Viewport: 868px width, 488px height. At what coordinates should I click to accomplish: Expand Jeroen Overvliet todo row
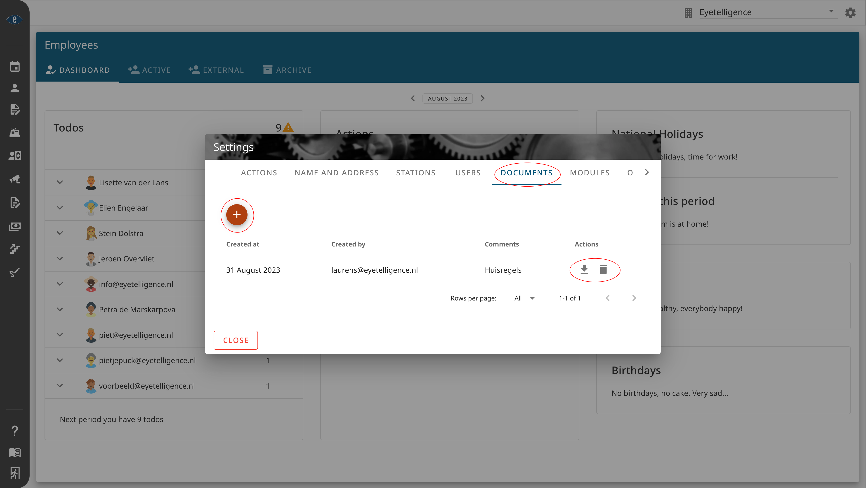[60, 259]
